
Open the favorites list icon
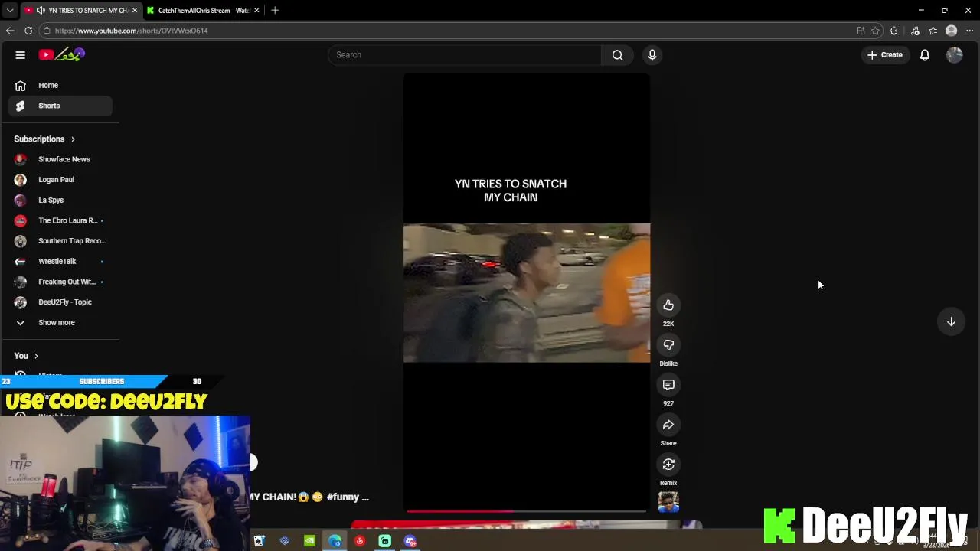[933, 31]
